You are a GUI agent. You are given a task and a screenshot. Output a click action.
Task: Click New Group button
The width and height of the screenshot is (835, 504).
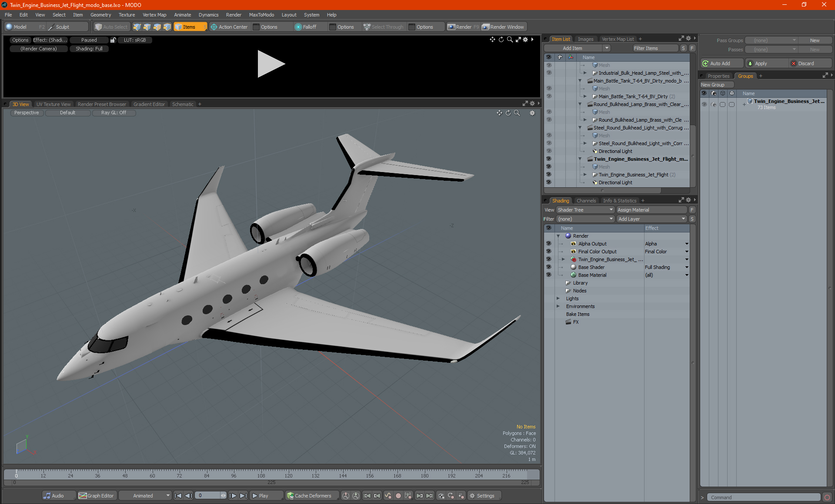[717, 85]
